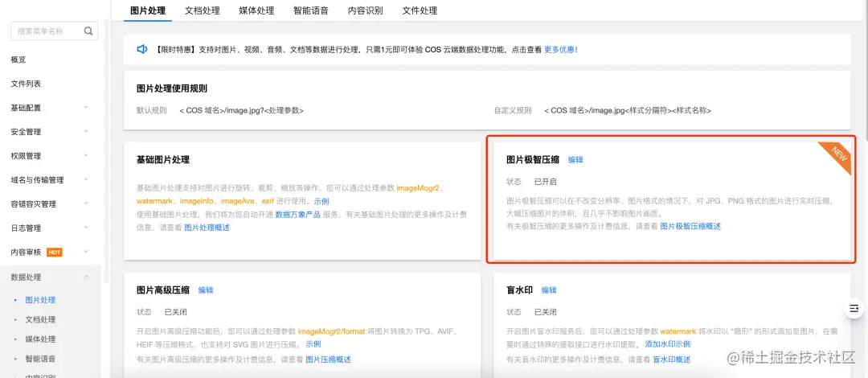The height and width of the screenshot is (378, 868).
Task: Open the 更多优惠 link in banner
Action: point(559,49)
